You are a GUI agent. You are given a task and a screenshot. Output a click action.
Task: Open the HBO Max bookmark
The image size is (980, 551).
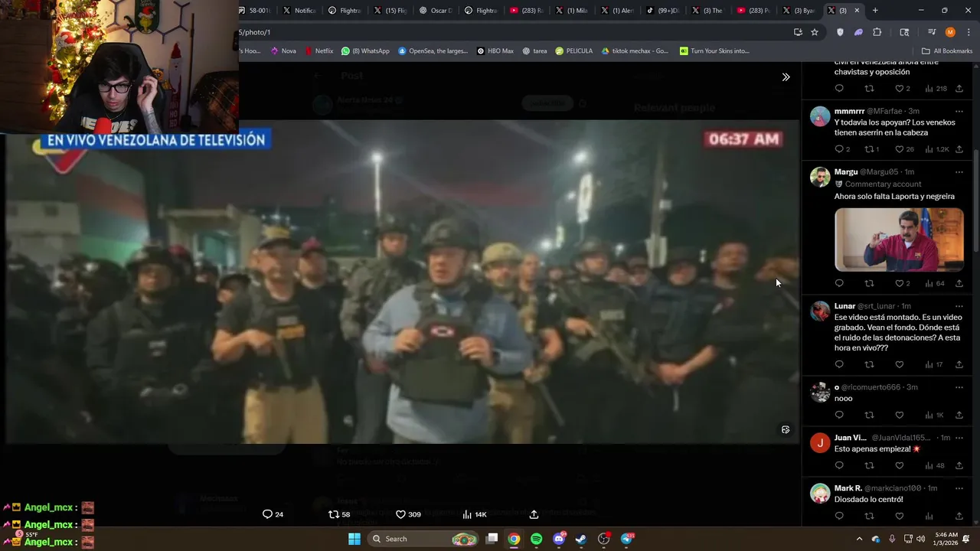click(x=495, y=51)
